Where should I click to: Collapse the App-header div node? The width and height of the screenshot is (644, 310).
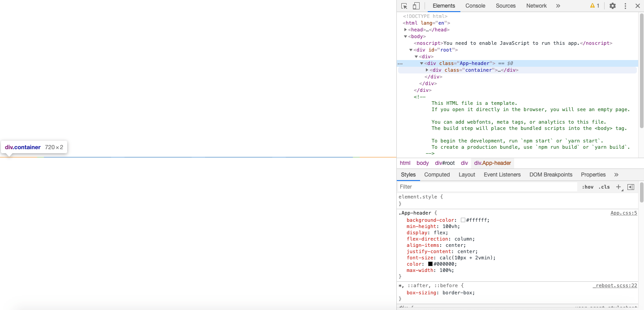click(421, 63)
